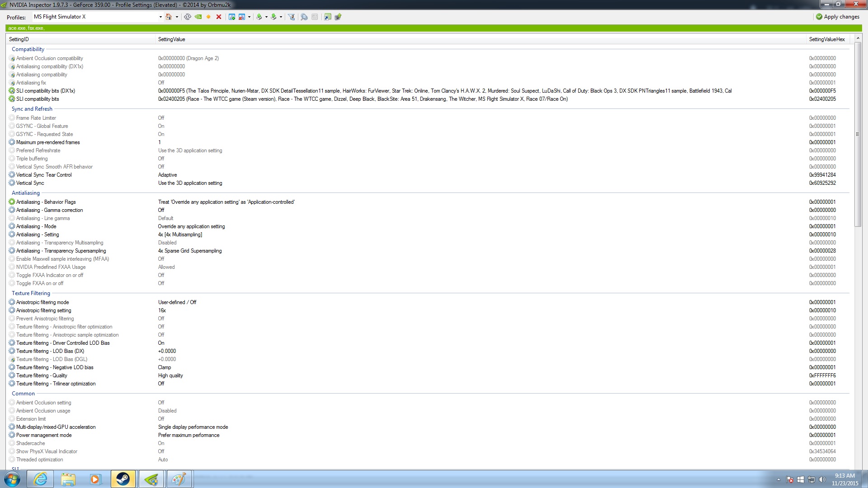The width and height of the screenshot is (868, 488).
Task: Click the refresh profile icon
Action: (x=187, y=17)
